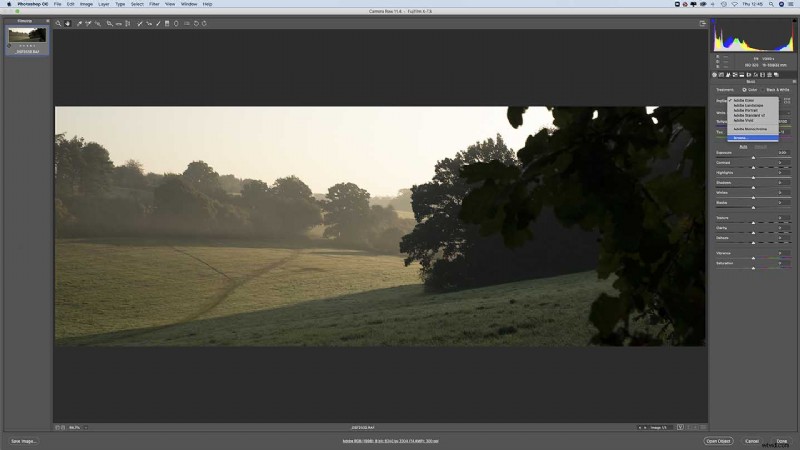Viewport: 800px width, 450px height.
Task: Select the Red Eye Removal tool
Action: [149, 23]
